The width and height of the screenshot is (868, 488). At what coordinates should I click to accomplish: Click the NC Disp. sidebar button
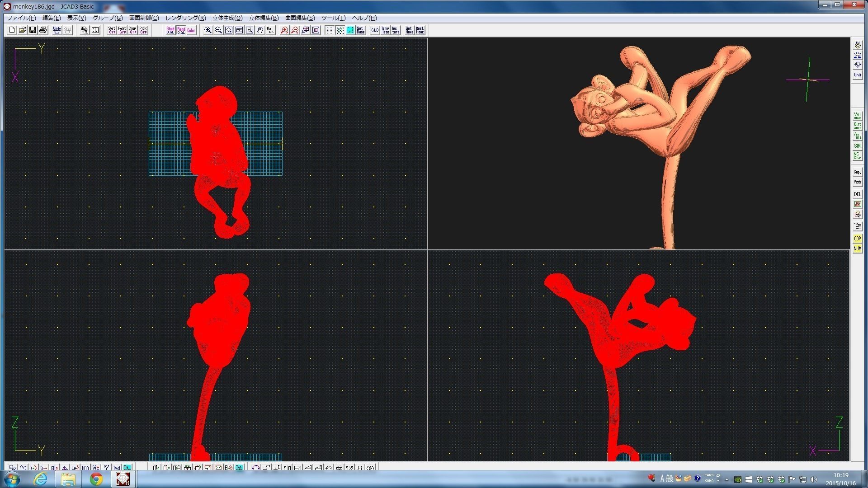click(x=857, y=156)
